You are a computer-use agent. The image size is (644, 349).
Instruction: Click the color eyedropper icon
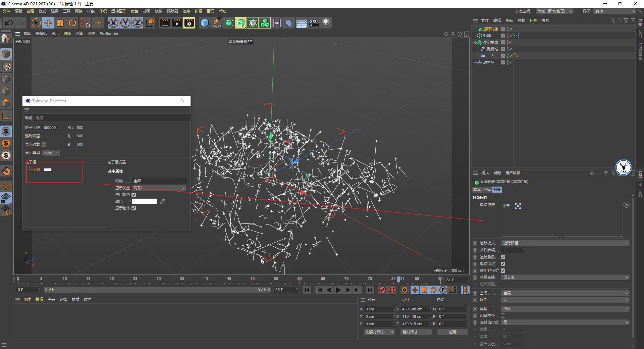click(x=163, y=201)
